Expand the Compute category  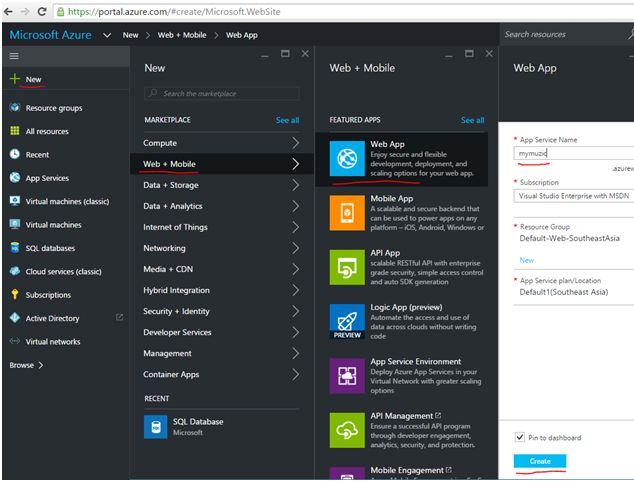pos(222,143)
